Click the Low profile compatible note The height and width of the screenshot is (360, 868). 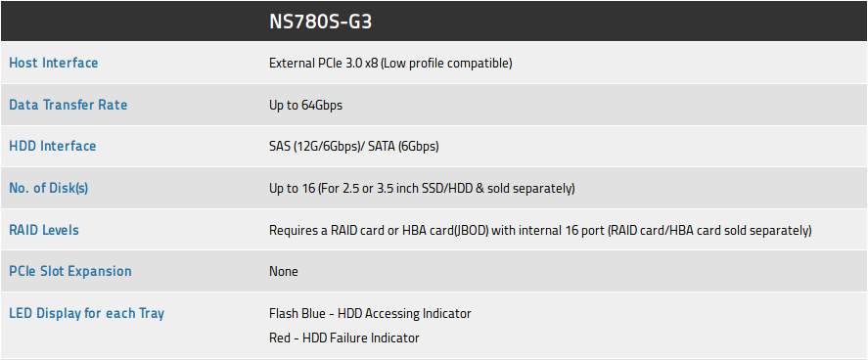click(x=447, y=63)
